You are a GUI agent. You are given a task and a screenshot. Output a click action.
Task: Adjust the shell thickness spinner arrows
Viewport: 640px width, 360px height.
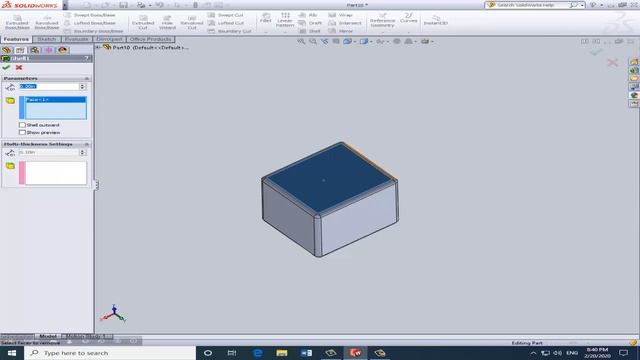pyautogui.click(x=82, y=87)
